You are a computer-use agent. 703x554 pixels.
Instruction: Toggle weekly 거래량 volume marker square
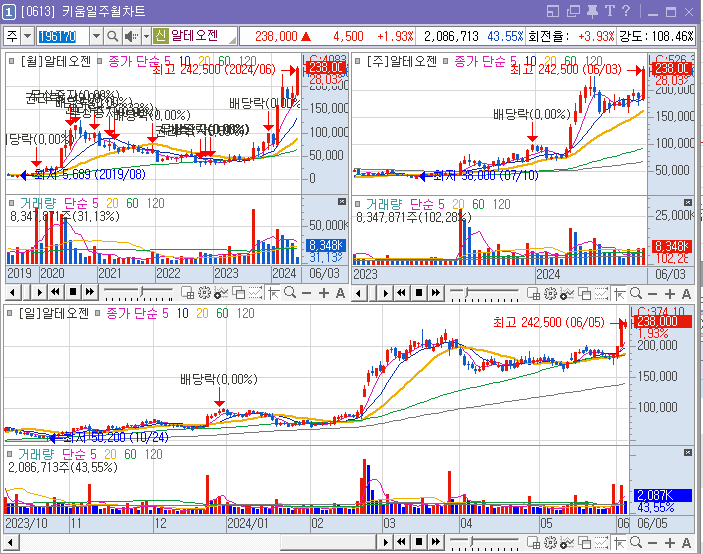(x=357, y=204)
